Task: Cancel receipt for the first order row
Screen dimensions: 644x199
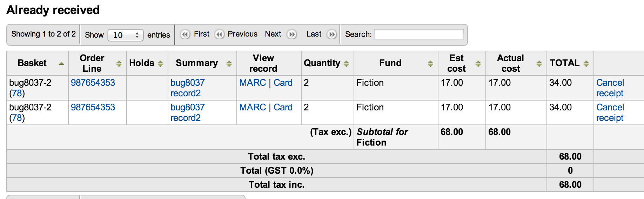Action: [x=610, y=88]
